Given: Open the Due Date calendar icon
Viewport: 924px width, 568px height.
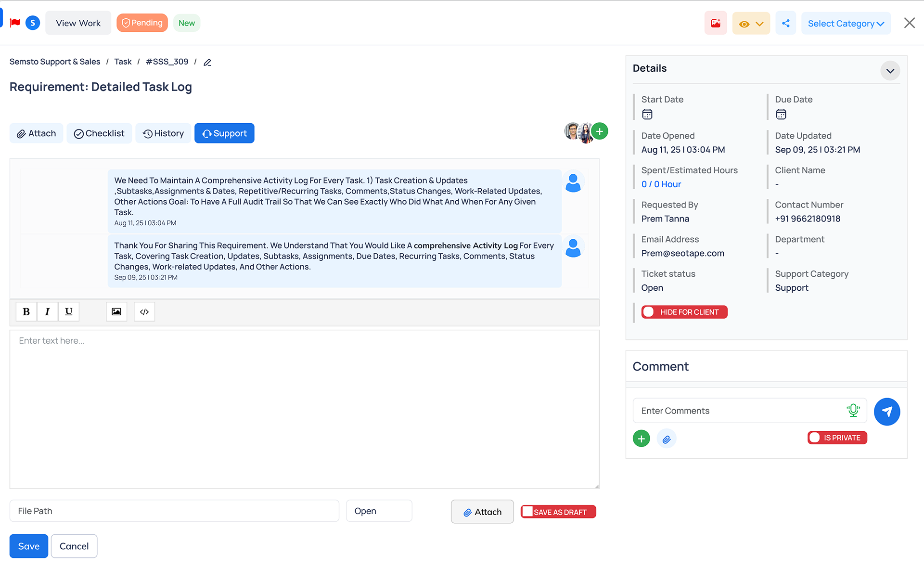Looking at the screenshot, I should (x=781, y=114).
